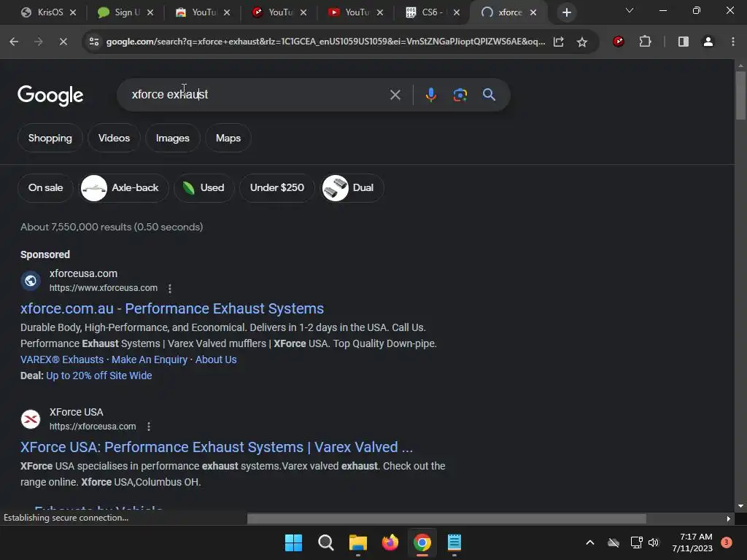Open the VAREX® Exhausts sitelink
The image size is (747, 560).
click(x=62, y=359)
